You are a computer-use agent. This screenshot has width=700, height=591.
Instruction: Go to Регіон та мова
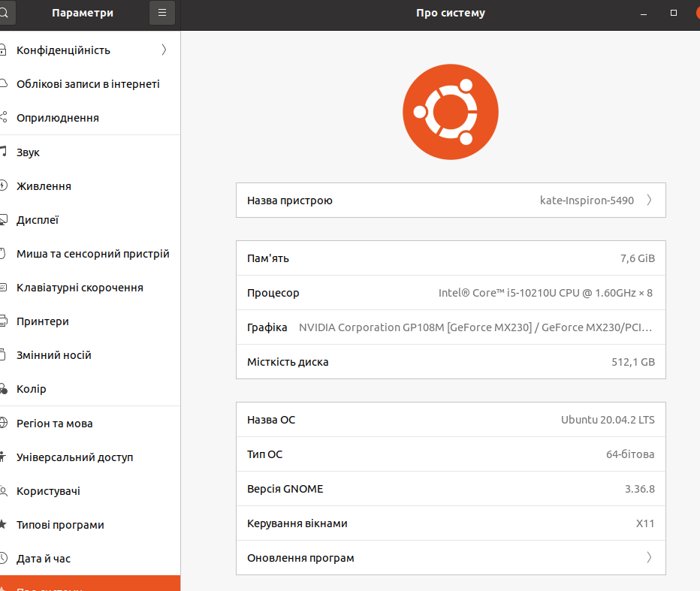(90, 424)
